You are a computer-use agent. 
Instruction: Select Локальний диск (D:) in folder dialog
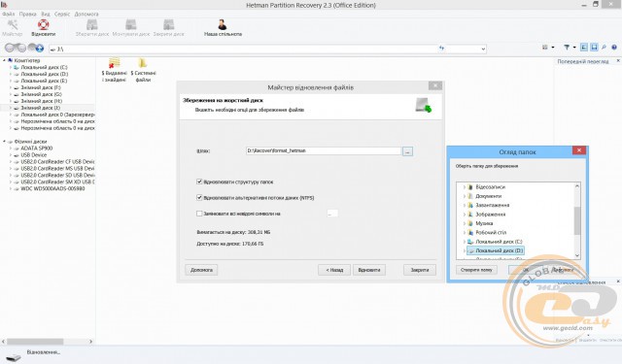pyautogui.click(x=496, y=250)
